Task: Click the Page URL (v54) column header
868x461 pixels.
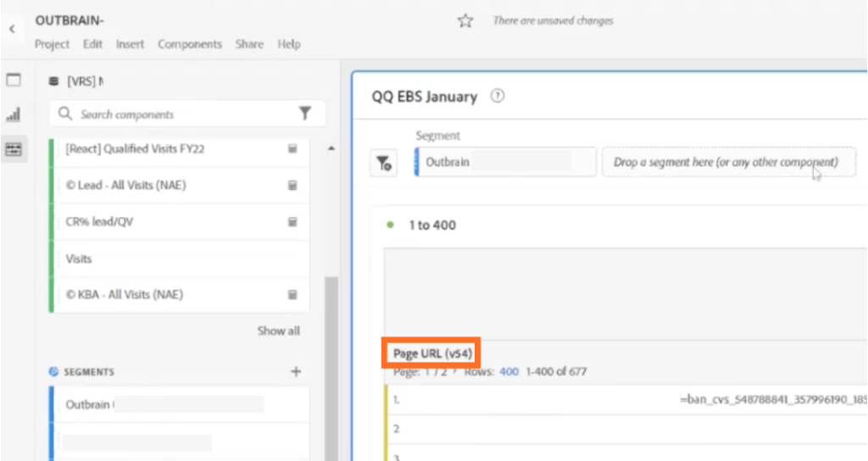Action: pyautogui.click(x=432, y=353)
